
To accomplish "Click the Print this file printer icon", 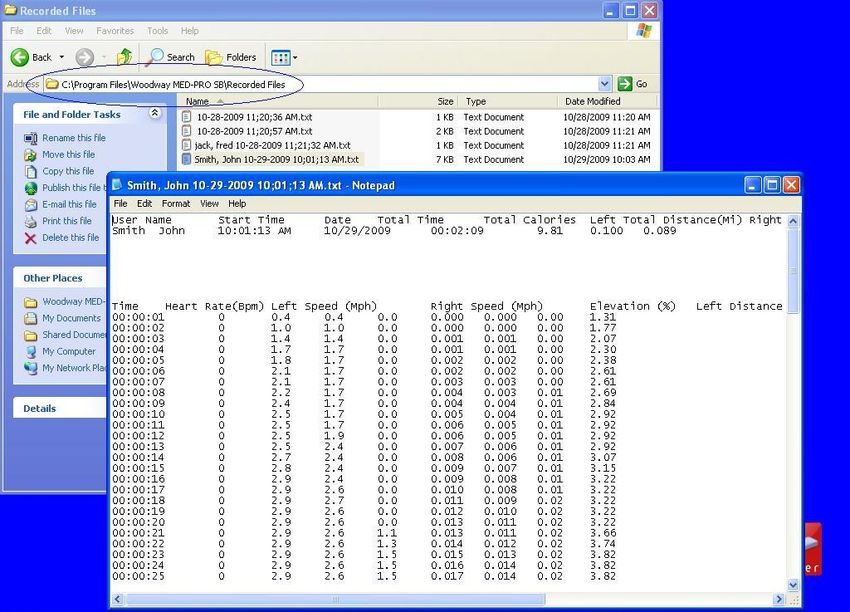I will (30, 221).
